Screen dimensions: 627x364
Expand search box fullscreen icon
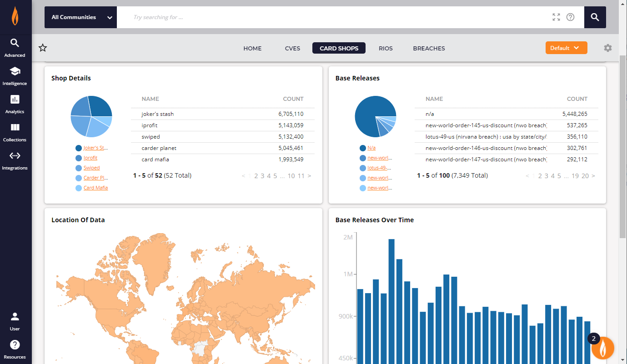556,17
